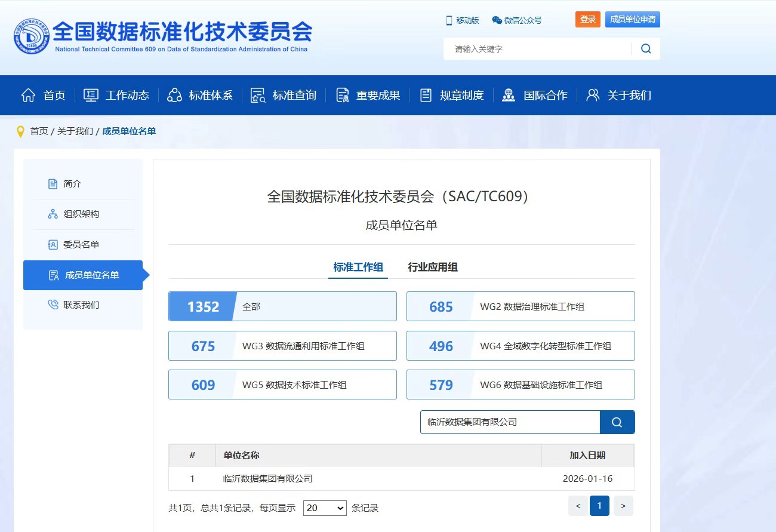Click the TC609 committee logo
The height and width of the screenshot is (532, 776).
coord(32,37)
